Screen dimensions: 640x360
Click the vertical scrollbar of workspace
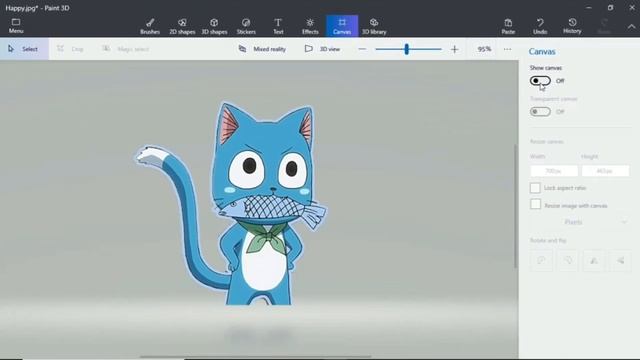[516, 206]
